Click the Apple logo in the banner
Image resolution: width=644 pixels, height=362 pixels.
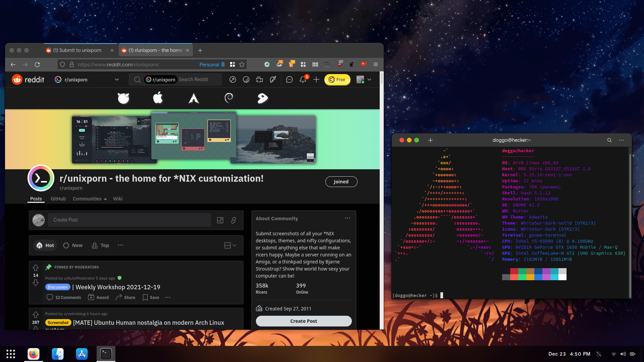pyautogui.click(x=158, y=98)
